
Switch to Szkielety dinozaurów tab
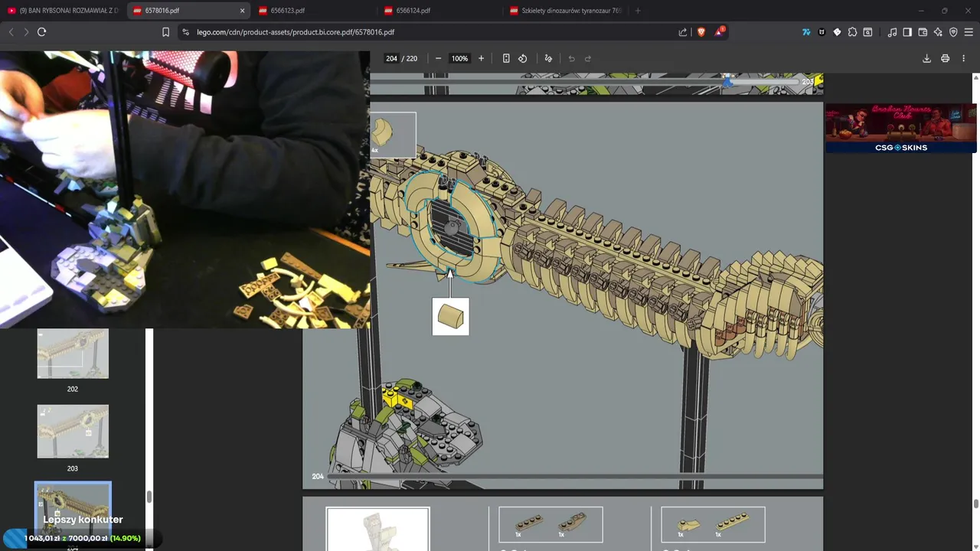(565, 11)
